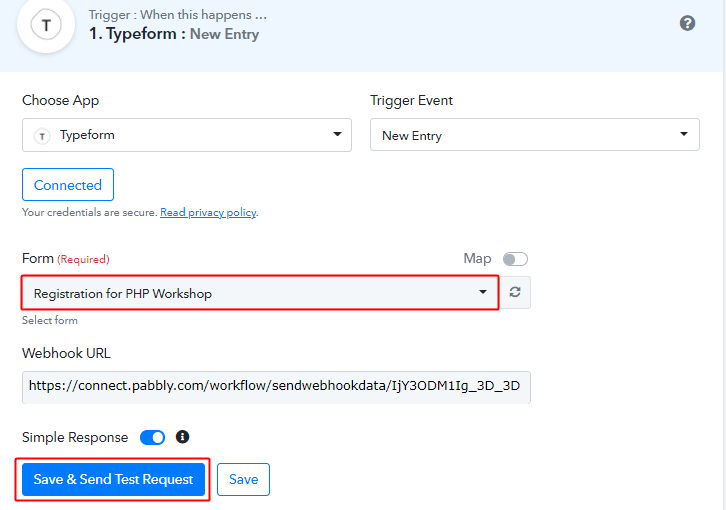
Task: Click the help question mark icon
Action: tap(687, 23)
